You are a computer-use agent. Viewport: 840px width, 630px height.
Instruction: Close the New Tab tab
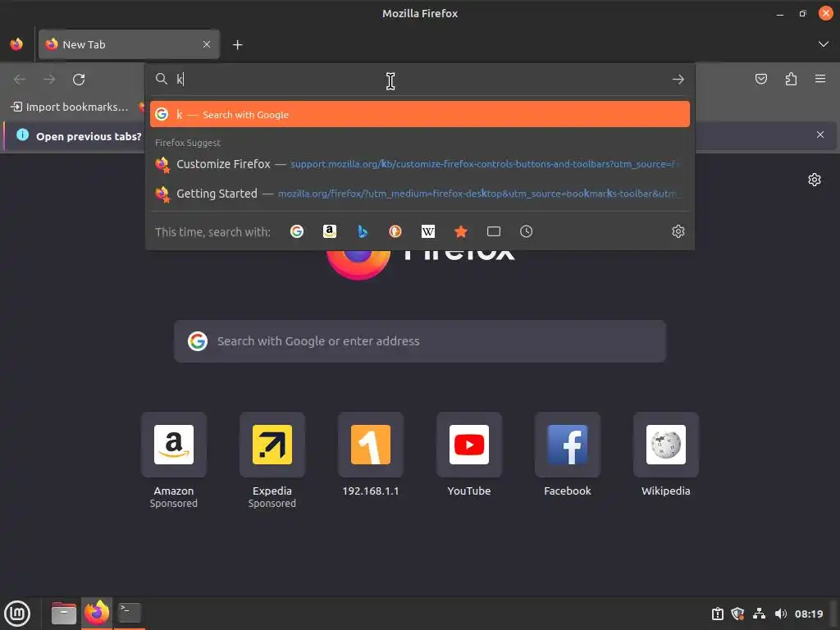(207, 44)
